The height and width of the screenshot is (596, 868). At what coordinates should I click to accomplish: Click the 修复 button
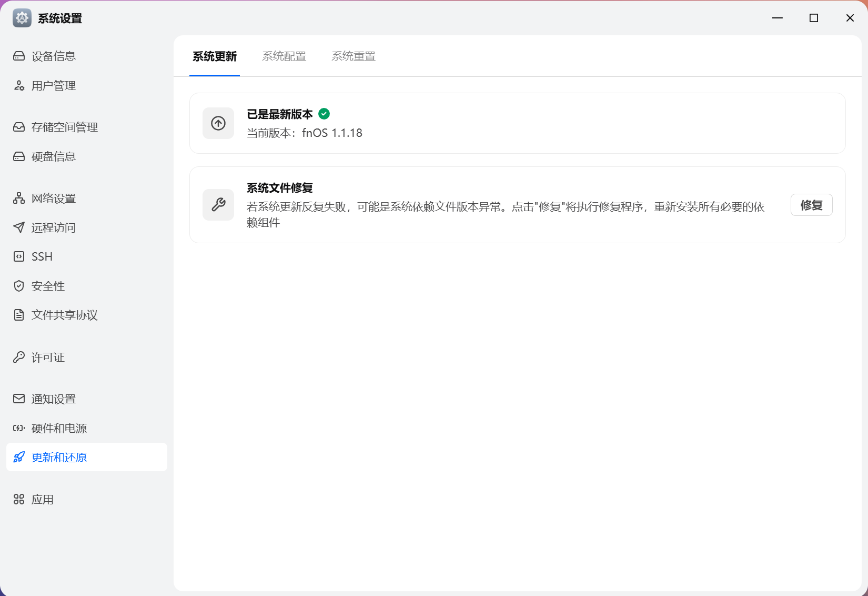pyautogui.click(x=811, y=205)
